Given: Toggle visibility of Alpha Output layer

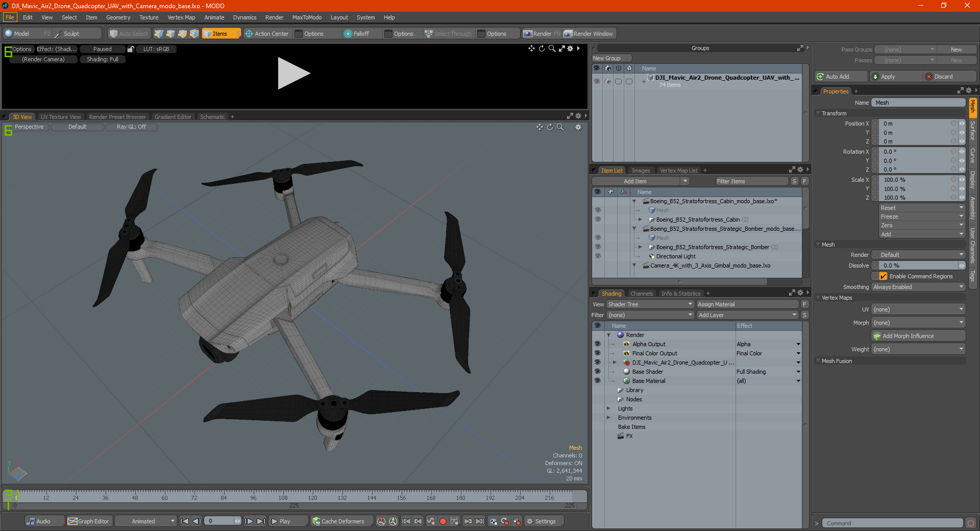Looking at the screenshot, I should coord(597,344).
